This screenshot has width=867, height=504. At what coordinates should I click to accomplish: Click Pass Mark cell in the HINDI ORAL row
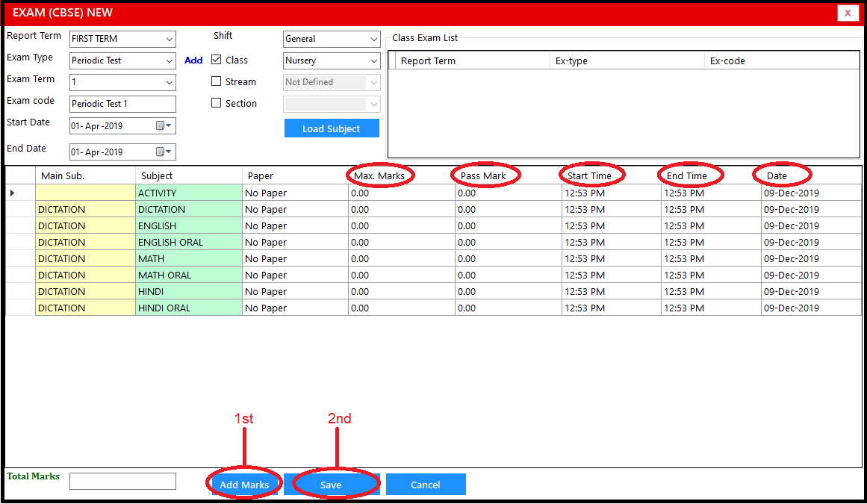[508, 308]
